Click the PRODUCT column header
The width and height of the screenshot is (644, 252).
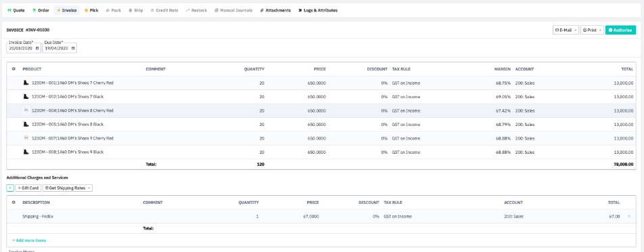coord(32,69)
